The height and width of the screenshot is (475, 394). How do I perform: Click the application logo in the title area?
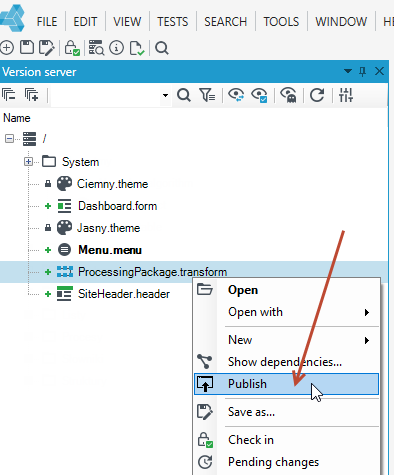tap(12, 18)
